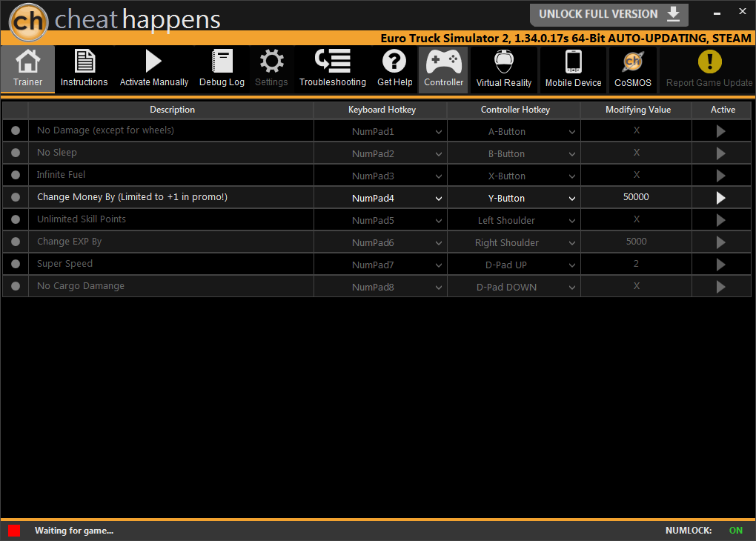The height and width of the screenshot is (541, 756).
Task: Minimize the trainer window
Action: pos(717,13)
